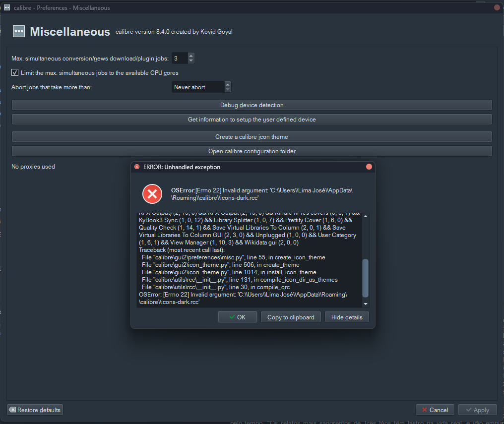Click the red error icon in the dialog

tap(152, 194)
